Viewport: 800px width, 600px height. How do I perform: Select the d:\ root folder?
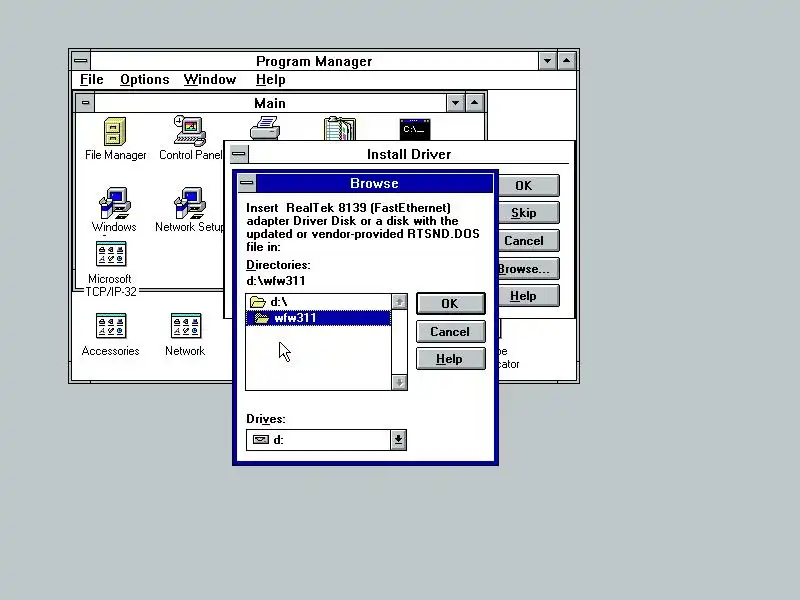coord(318,302)
